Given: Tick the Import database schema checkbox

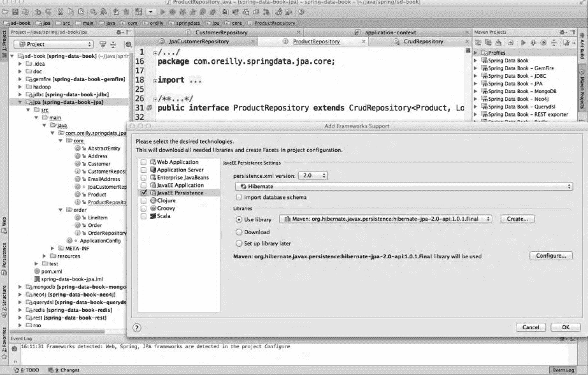Looking at the screenshot, I should pyautogui.click(x=239, y=198).
